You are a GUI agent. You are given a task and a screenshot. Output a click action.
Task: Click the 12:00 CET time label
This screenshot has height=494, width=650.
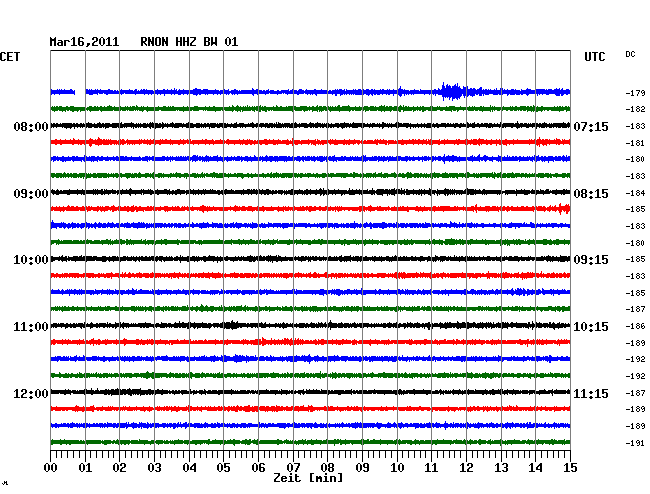tap(31, 393)
